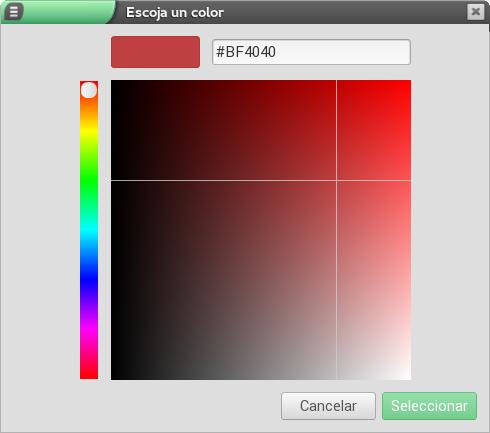This screenshot has height=433, width=490.
Task: Pick pure bright red corner of color field
Action: (409, 82)
